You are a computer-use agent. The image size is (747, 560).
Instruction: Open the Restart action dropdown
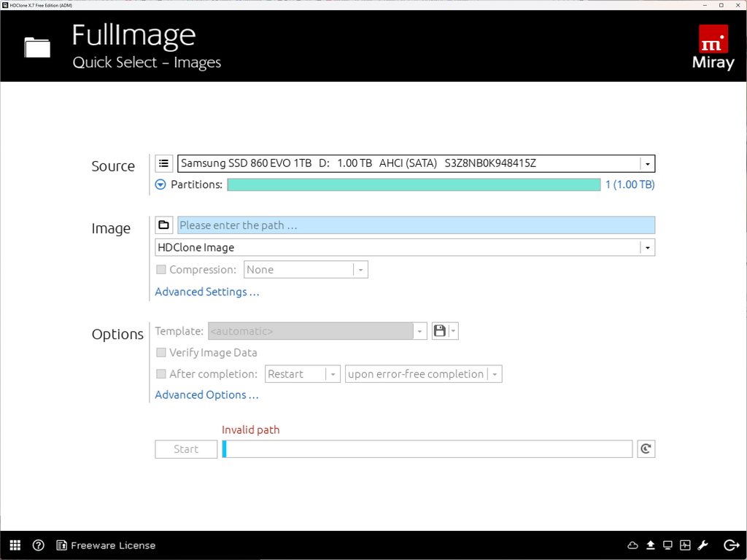click(x=333, y=374)
